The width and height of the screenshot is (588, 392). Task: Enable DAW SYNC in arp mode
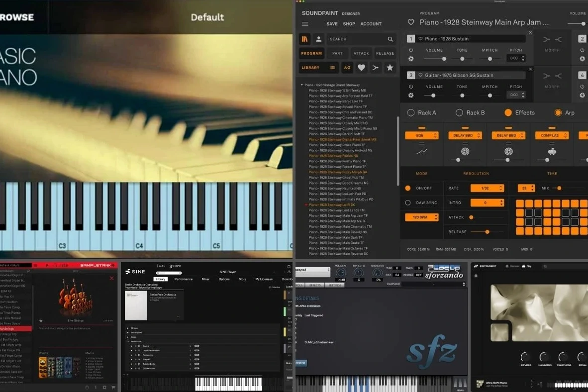click(407, 202)
